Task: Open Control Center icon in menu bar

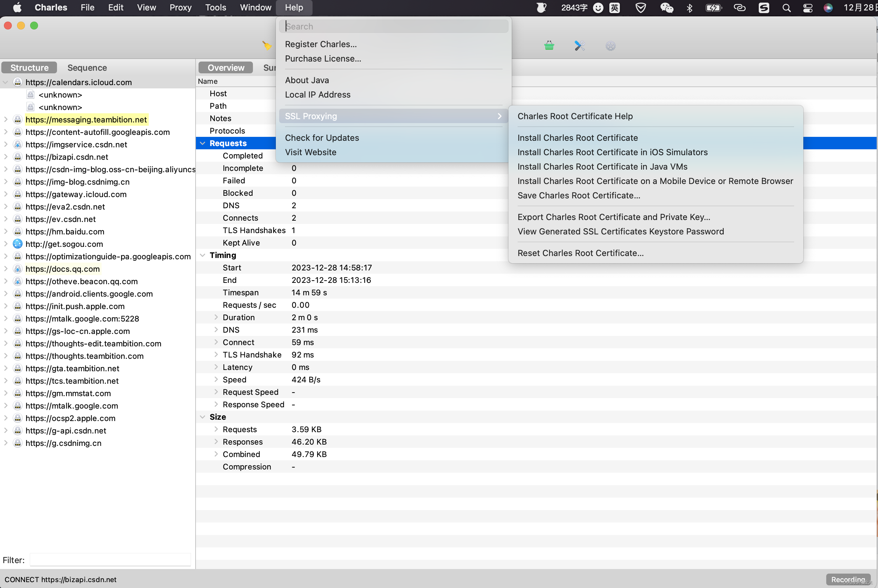Action: [x=808, y=8]
